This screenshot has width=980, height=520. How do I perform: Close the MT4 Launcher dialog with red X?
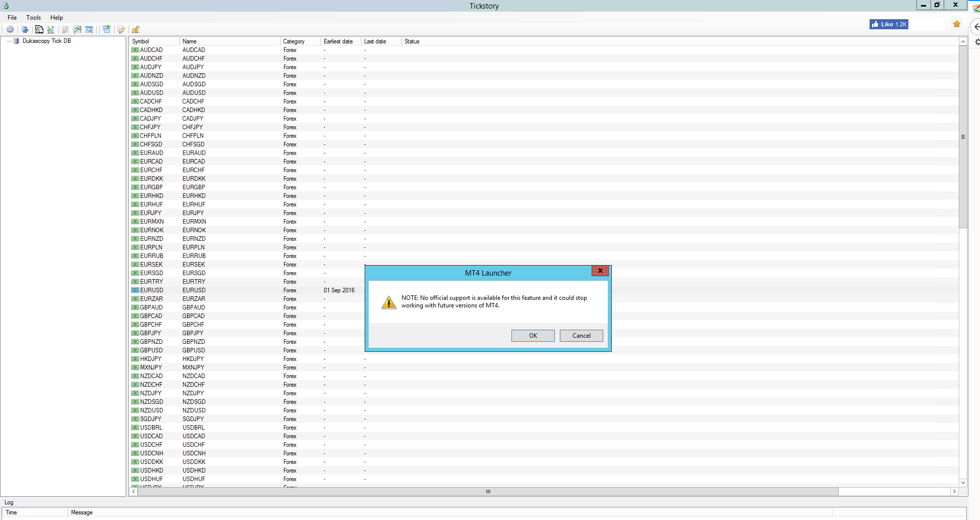point(600,271)
